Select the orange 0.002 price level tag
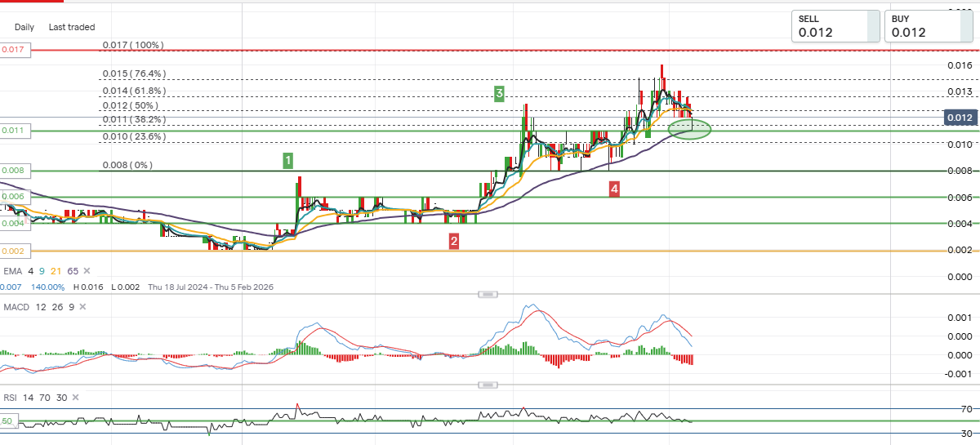 15,251
